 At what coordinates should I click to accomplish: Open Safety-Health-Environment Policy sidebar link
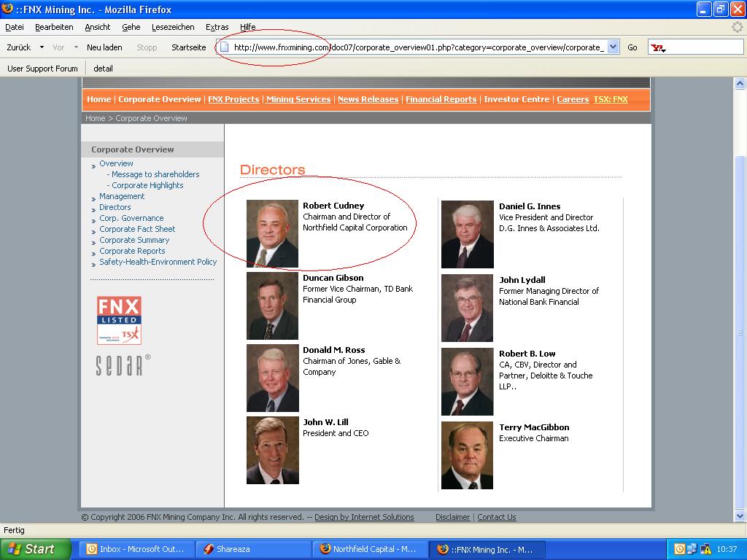pyautogui.click(x=158, y=262)
